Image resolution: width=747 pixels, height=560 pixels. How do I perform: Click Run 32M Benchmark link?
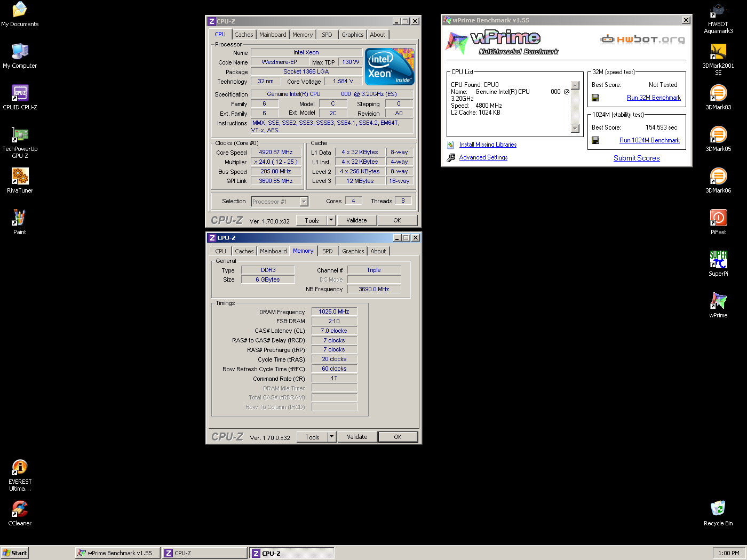(x=654, y=98)
